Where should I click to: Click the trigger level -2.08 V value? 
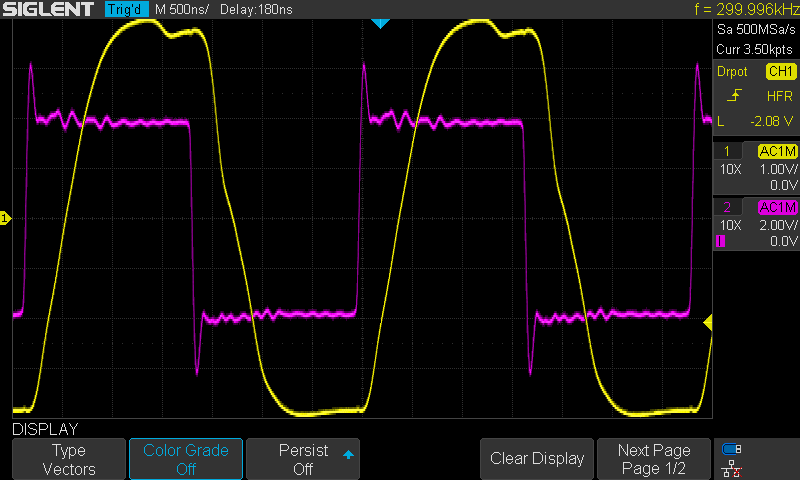[x=772, y=121]
